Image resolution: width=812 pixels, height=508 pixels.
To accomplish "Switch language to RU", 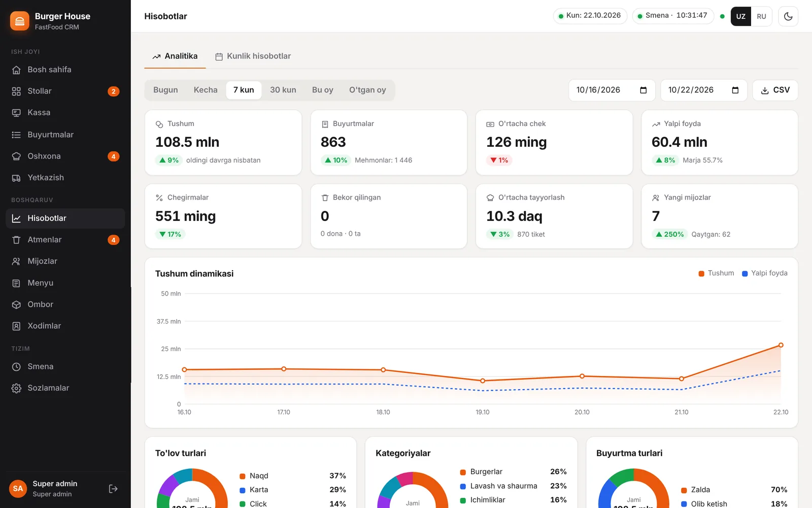I will pos(761,16).
